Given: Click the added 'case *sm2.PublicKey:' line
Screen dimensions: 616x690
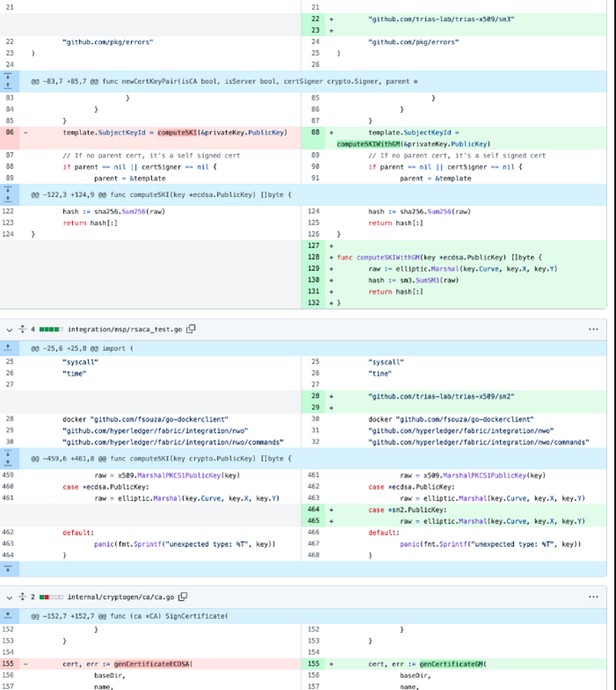Looking at the screenshot, I should 407,510.
